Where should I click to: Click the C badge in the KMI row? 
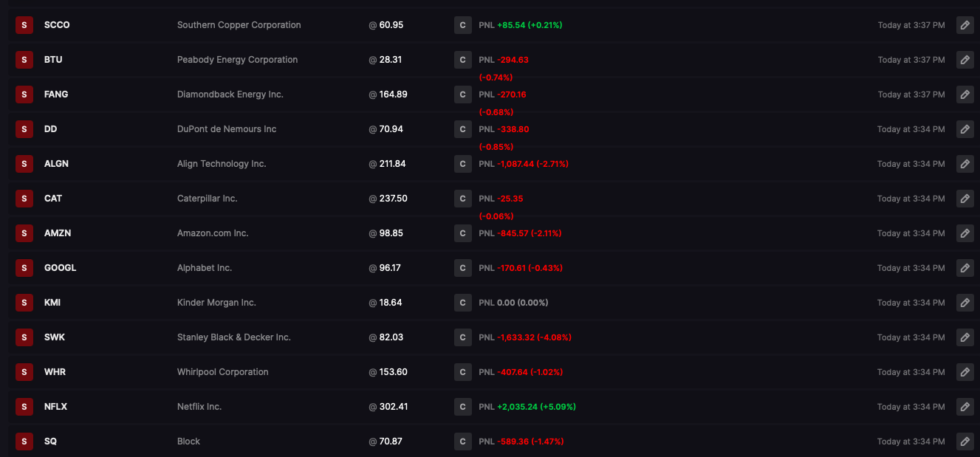[462, 303]
